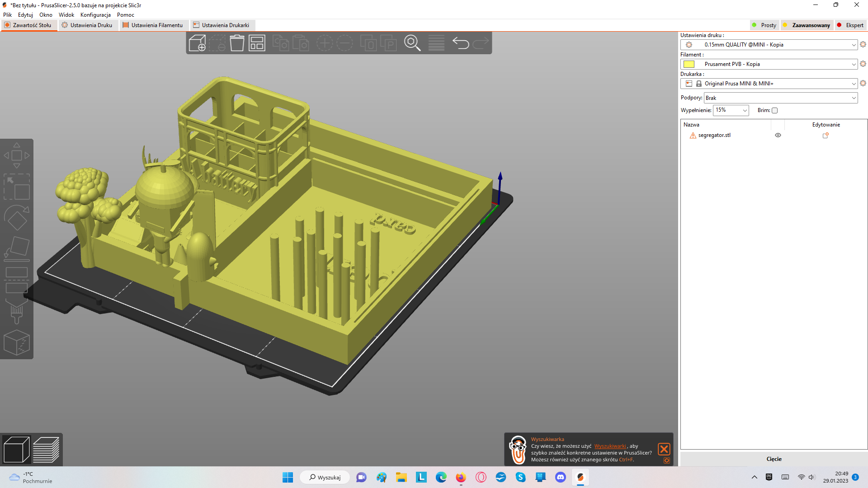Image resolution: width=868 pixels, height=488 pixels.
Task: Toggle visibility eye of segregator.stl
Action: (x=778, y=135)
